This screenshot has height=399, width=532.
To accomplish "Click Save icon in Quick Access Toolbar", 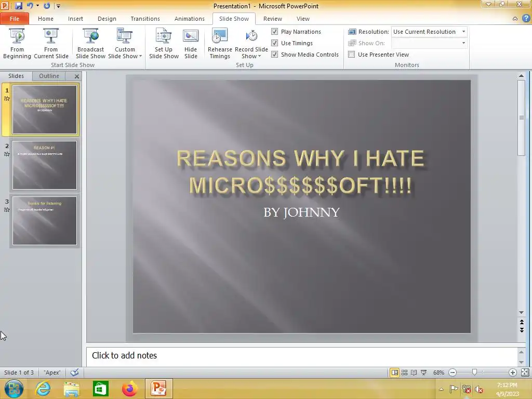I will tap(19, 6).
